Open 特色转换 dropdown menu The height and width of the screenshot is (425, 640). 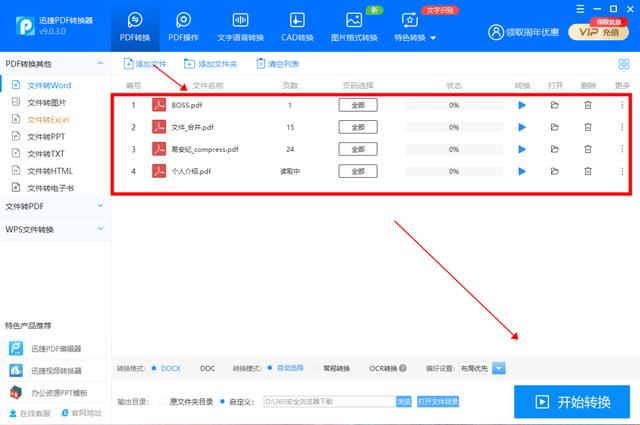pos(415,27)
